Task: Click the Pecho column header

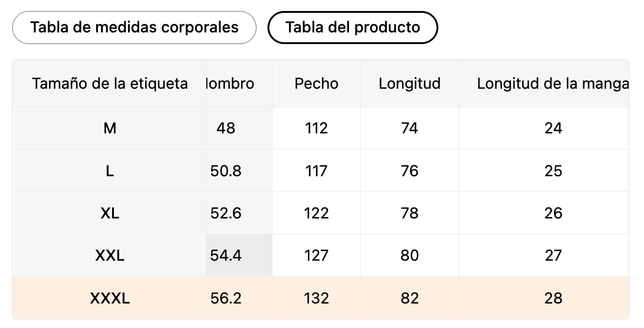Action: coord(316,84)
